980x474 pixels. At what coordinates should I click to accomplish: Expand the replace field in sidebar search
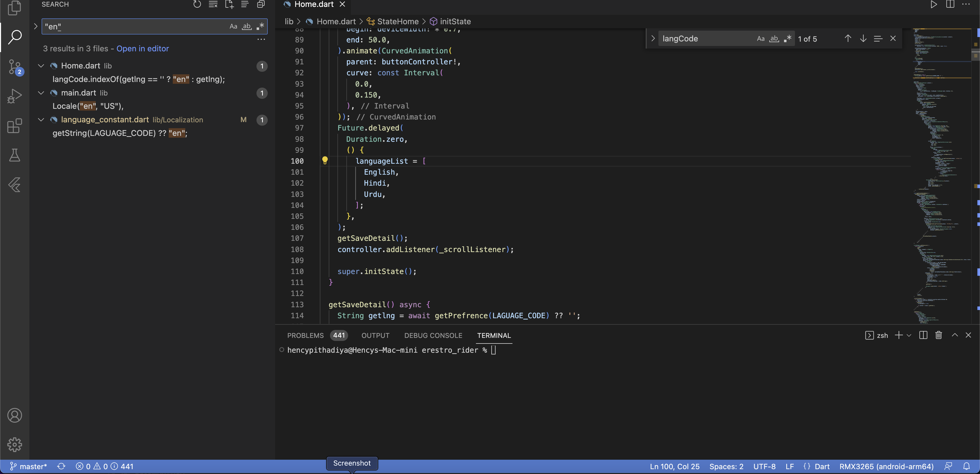[x=36, y=27]
